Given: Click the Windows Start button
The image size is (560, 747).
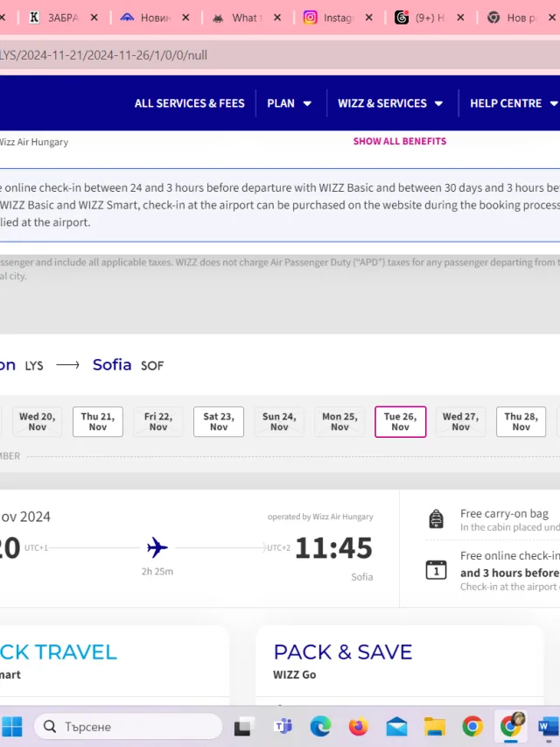Looking at the screenshot, I should pos(12,727).
